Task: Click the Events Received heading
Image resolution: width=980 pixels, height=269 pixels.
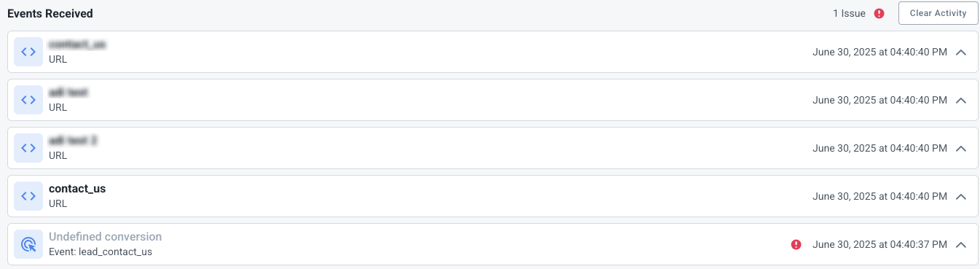Action: [x=50, y=14]
